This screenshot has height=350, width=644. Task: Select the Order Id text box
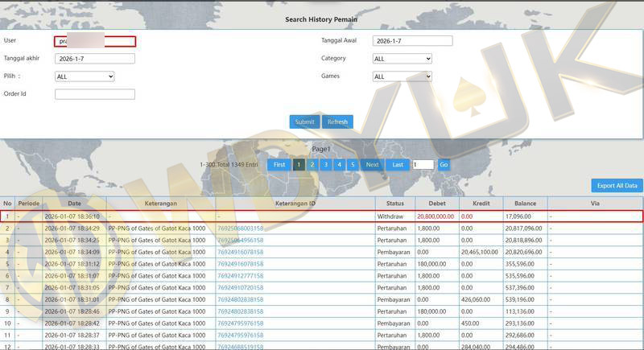(x=95, y=94)
